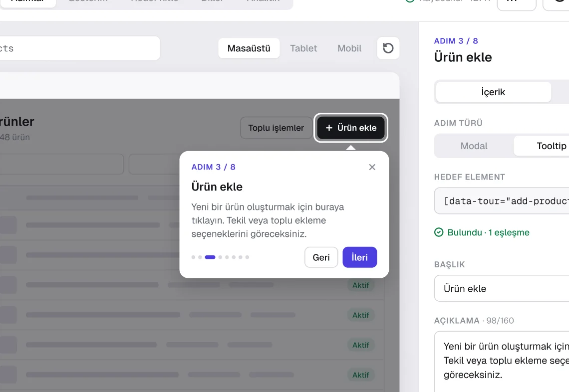
Task: Go back with the Geri button
Action: 321,257
